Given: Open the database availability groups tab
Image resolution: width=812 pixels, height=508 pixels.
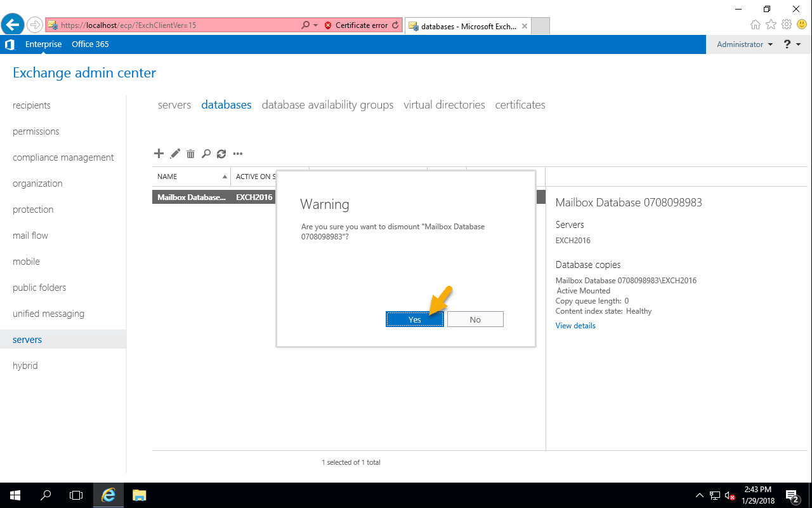Looking at the screenshot, I should coord(327,105).
